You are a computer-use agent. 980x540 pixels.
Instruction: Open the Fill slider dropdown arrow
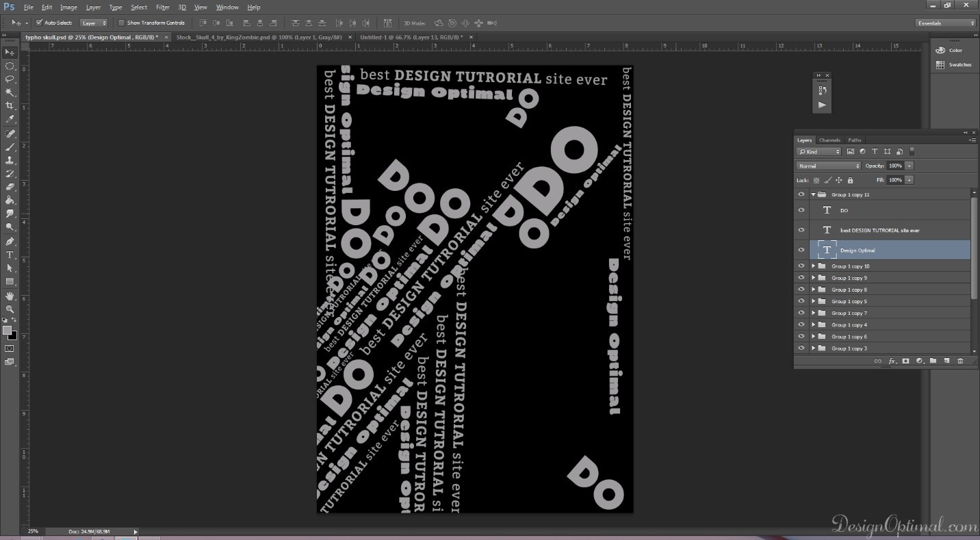click(x=910, y=180)
